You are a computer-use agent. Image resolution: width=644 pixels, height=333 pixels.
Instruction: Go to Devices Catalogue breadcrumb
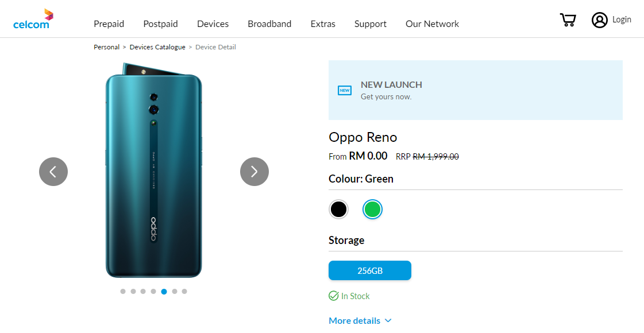[x=157, y=47]
